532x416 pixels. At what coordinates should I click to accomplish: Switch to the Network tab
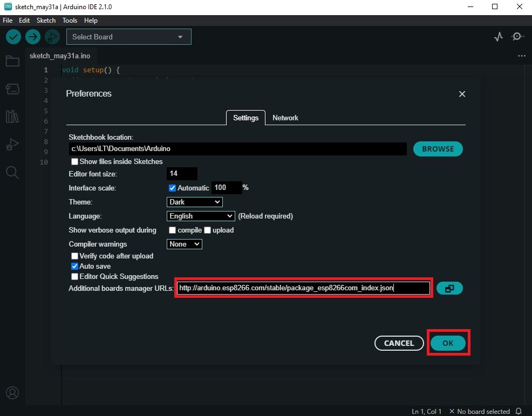coord(285,118)
